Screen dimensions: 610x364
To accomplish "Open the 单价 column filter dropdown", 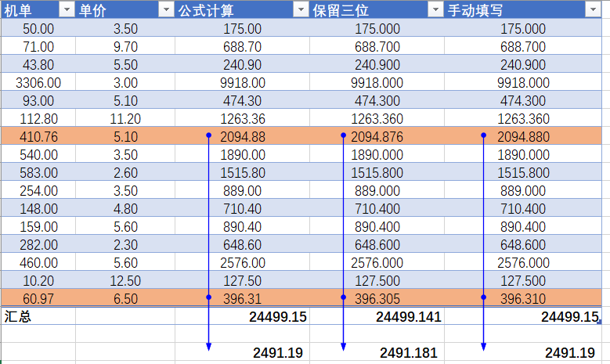I will [166, 9].
